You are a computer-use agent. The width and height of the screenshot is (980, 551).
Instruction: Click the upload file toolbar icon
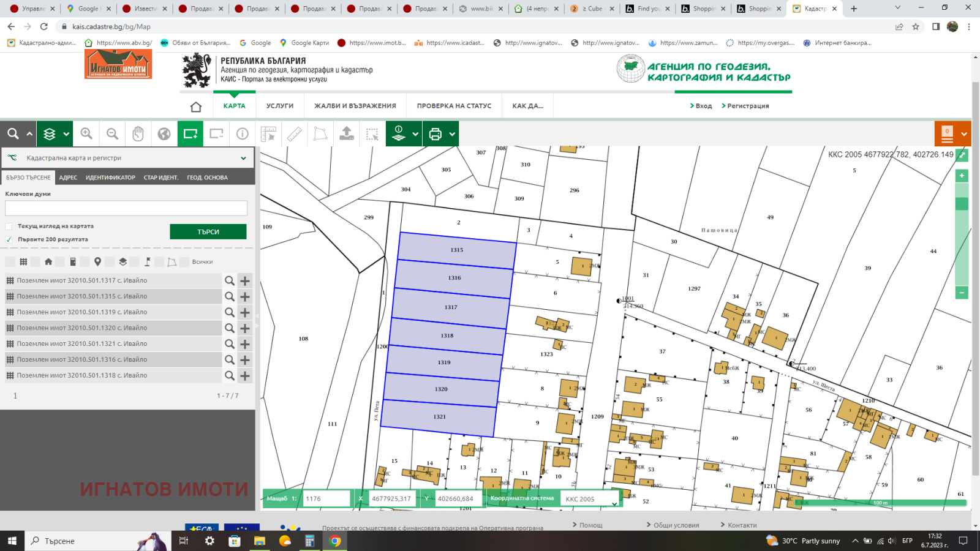point(347,133)
